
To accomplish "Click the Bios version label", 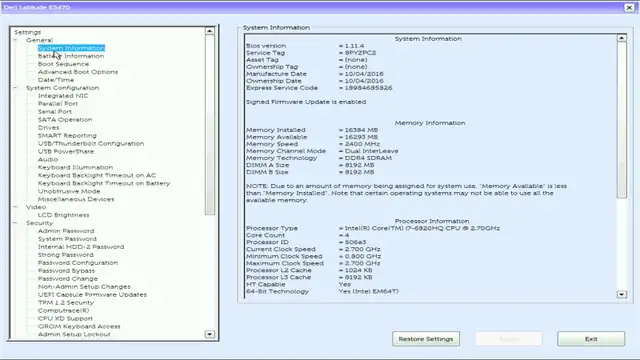I will (266, 46).
